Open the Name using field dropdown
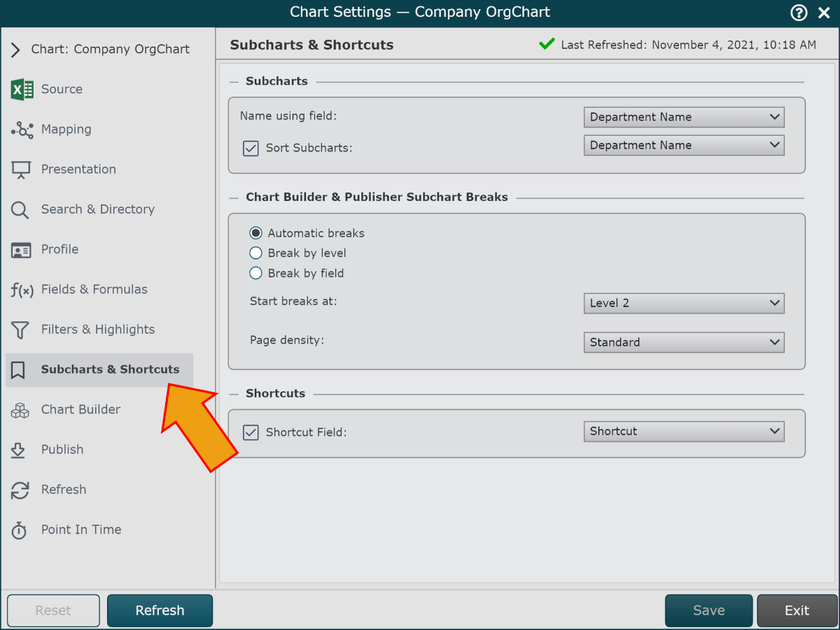The height and width of the screenshot is (630, 840). click(x=683, y=117)
